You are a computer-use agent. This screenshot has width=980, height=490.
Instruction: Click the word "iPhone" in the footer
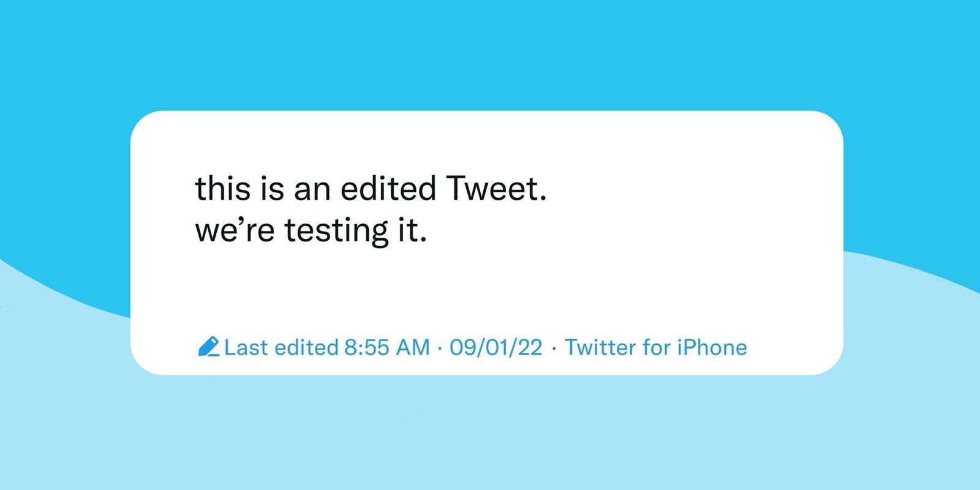(x=712, y=347)
